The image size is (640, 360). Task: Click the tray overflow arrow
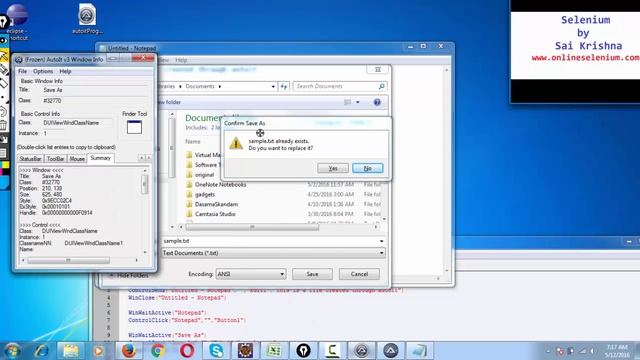(548, 351)
